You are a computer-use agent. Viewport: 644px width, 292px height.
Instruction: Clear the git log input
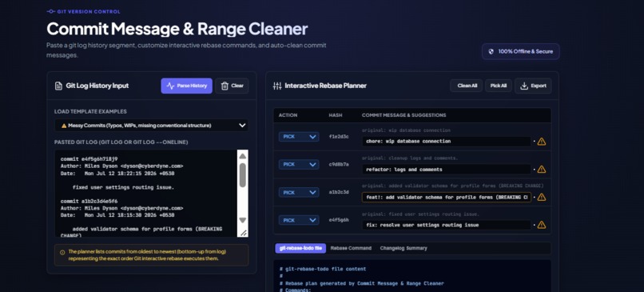pyautogui.click(x=232, y=86)
